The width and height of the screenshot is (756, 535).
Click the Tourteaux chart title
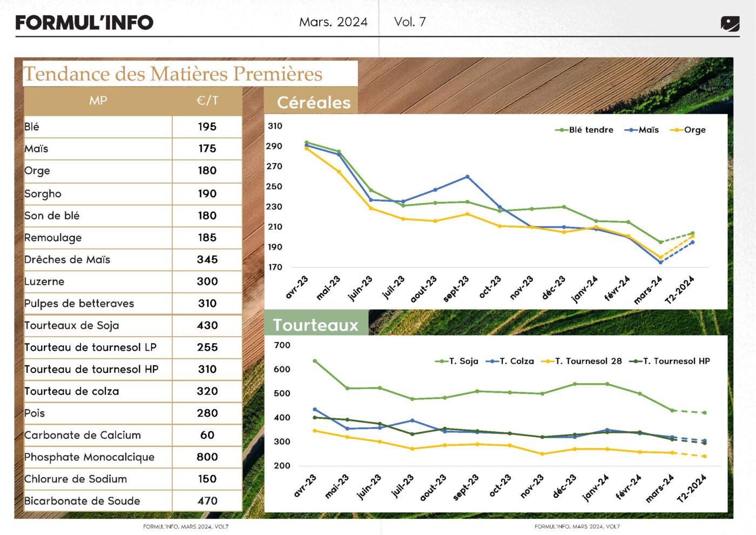click(316, 325)
